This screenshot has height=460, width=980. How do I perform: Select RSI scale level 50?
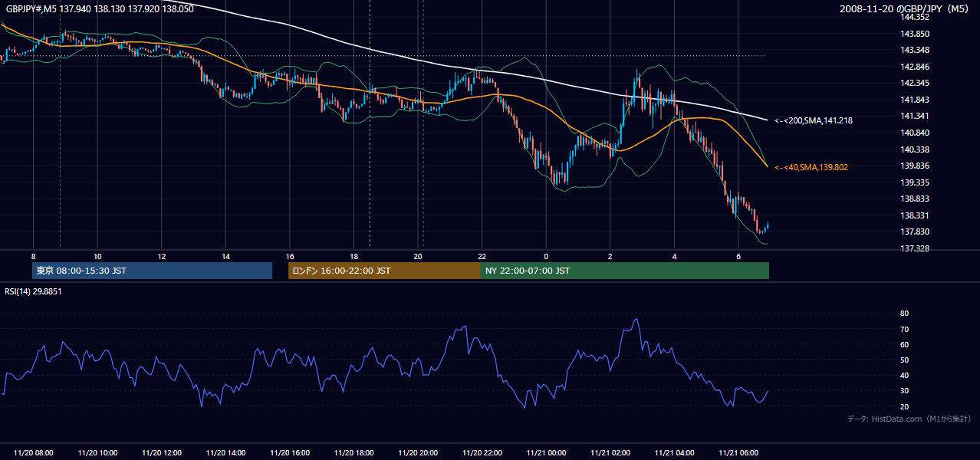(x=905, y=360)
